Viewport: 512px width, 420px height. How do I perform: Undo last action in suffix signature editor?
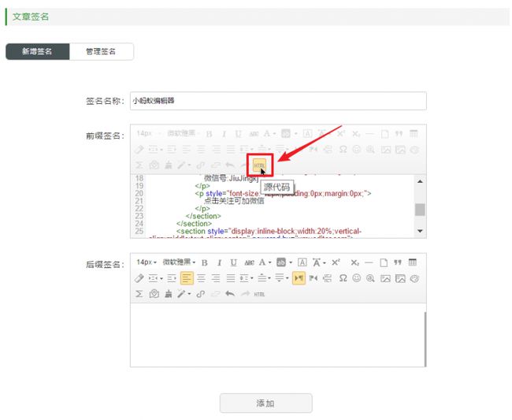(x=230, y=294)
